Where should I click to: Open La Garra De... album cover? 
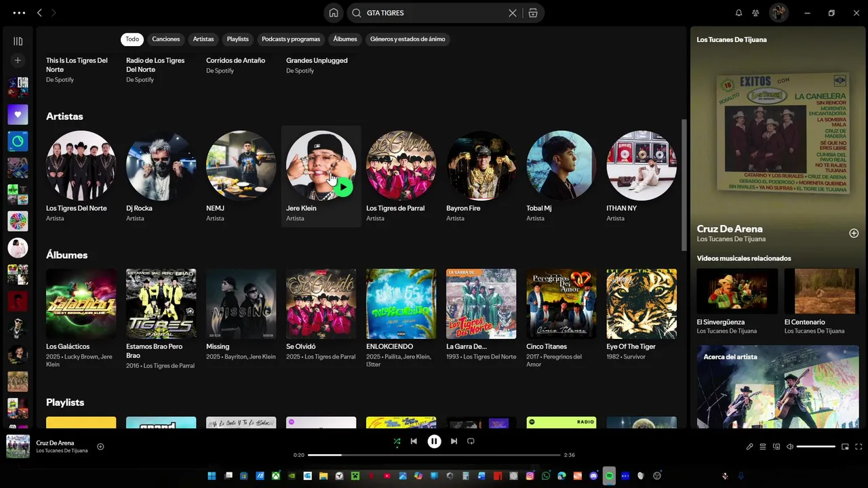tap(481, 304)
